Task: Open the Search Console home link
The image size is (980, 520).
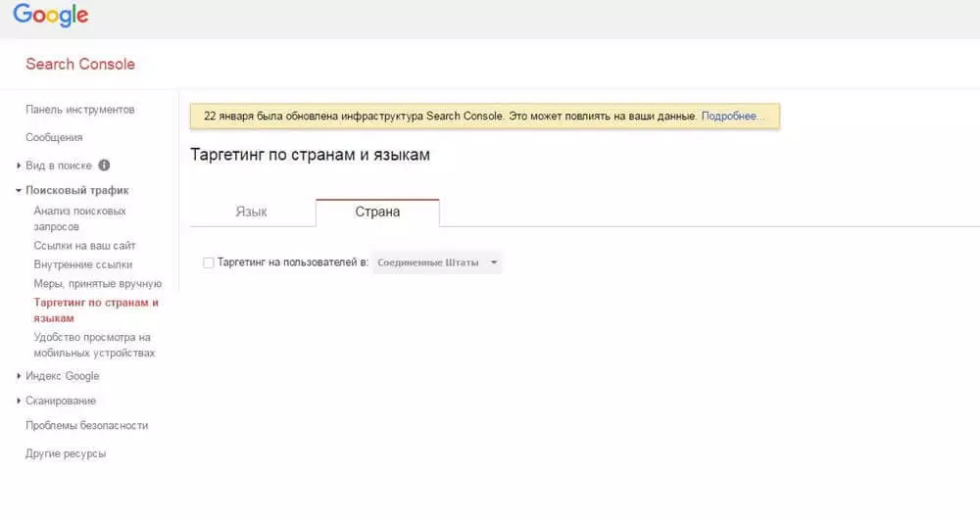Action: pyautogui.click(x=80, y=65)
